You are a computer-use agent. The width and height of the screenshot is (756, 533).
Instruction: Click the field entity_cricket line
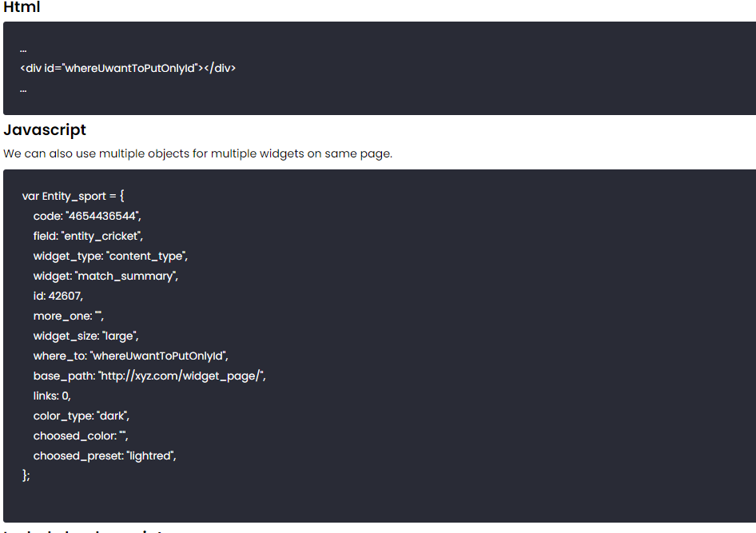pos(88,237)
